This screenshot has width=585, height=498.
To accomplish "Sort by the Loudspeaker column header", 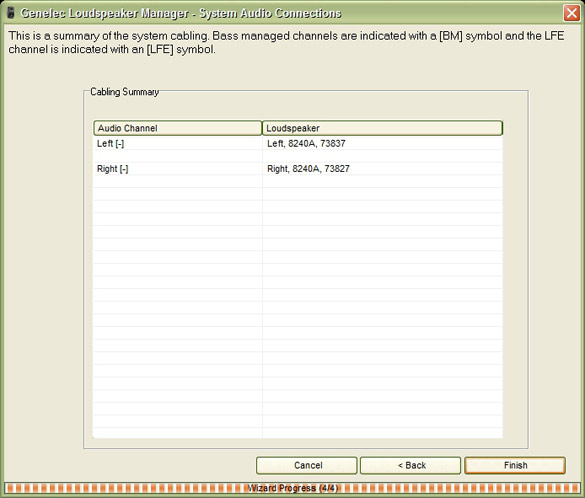I will tap(383, 128).
